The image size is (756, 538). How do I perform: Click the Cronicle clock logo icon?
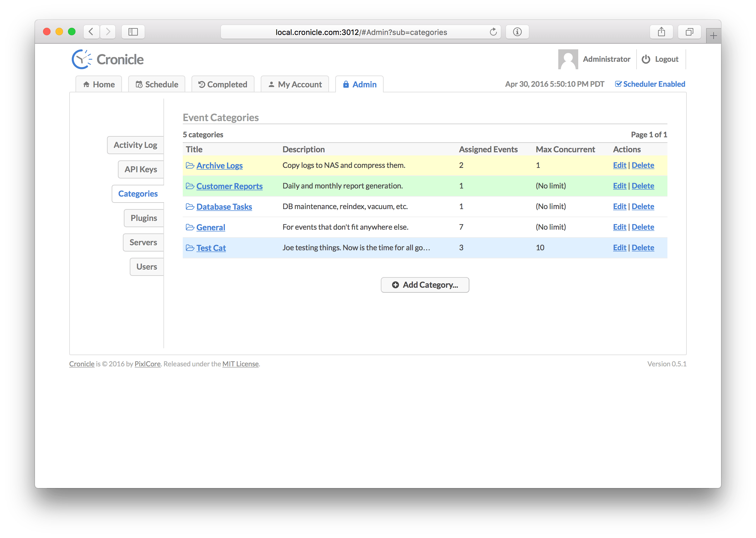click(x=82, y=59)
